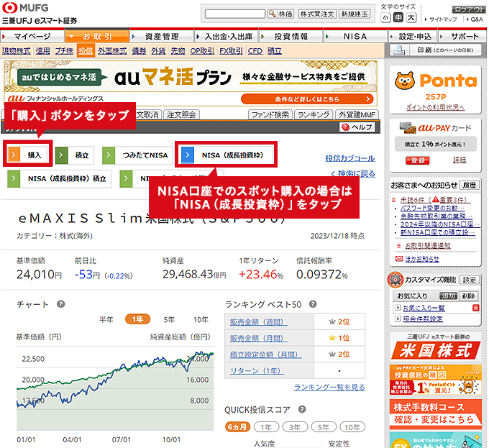Click the gear icon for カスタマイズ機能

[x=395, y=280]
